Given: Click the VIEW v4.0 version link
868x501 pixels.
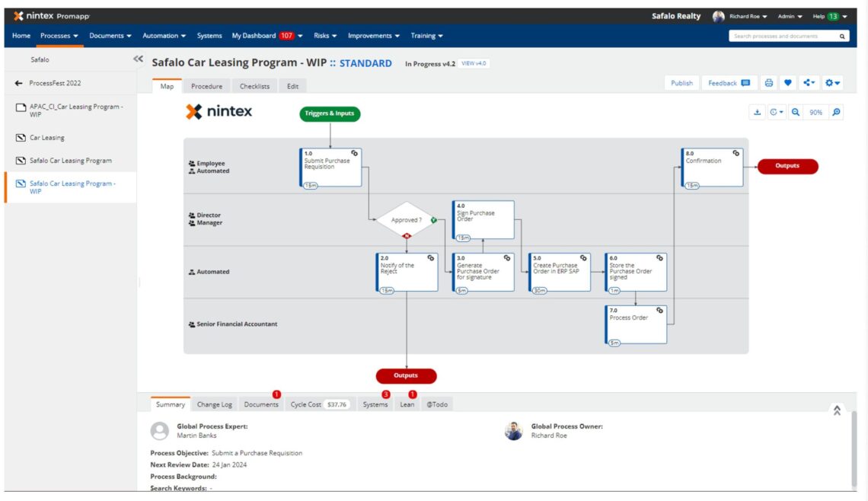Looking at the screenshot, I should point(474,63).
